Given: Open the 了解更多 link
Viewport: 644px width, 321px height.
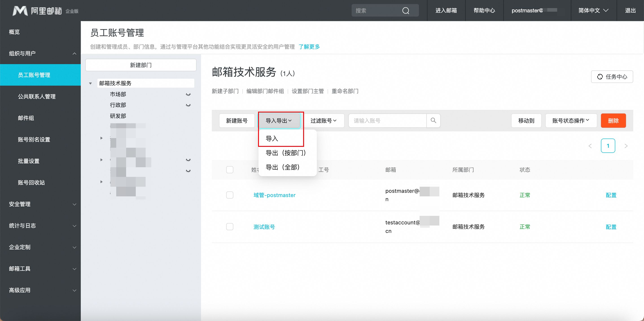Looking at the screenshot, I should [x=309, y=47].
